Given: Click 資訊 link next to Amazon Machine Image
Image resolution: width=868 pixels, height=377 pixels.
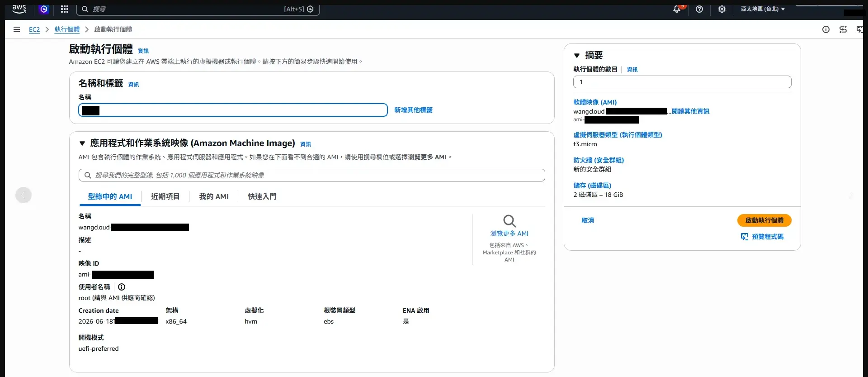Looking at the screenshot, I should (x=306, y=144).
